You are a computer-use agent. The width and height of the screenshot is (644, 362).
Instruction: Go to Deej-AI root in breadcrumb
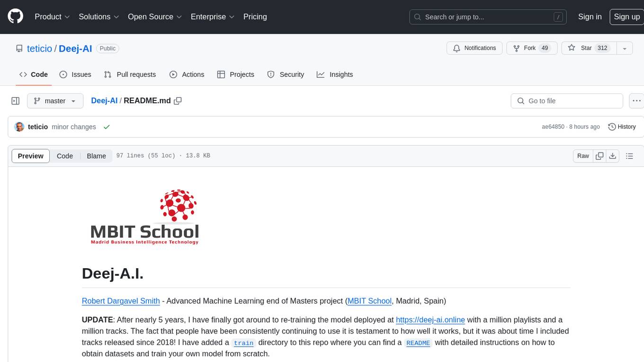(x=104, y=101)
